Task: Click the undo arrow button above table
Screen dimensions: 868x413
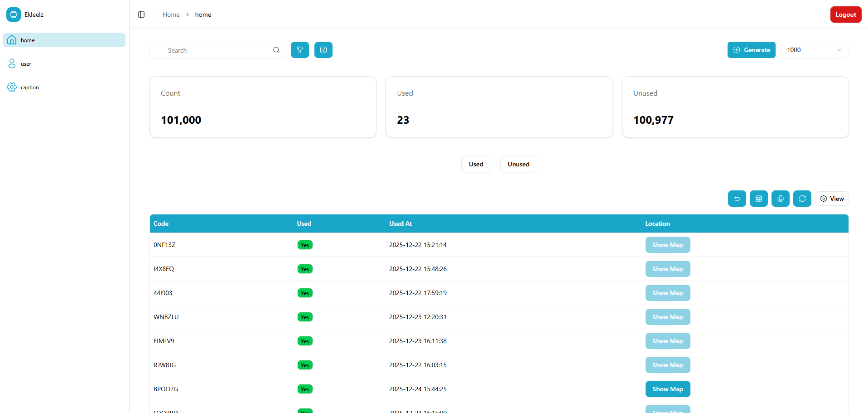Action: pos(737,199)
